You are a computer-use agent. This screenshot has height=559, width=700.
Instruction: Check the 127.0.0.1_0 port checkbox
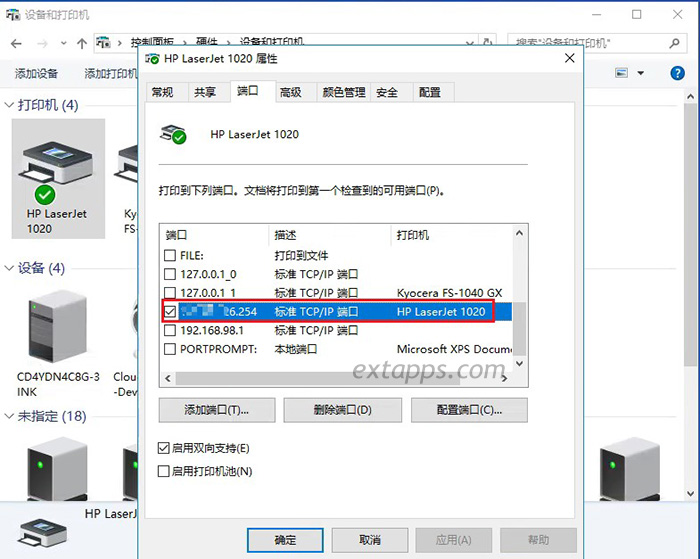tap(170, 274)
